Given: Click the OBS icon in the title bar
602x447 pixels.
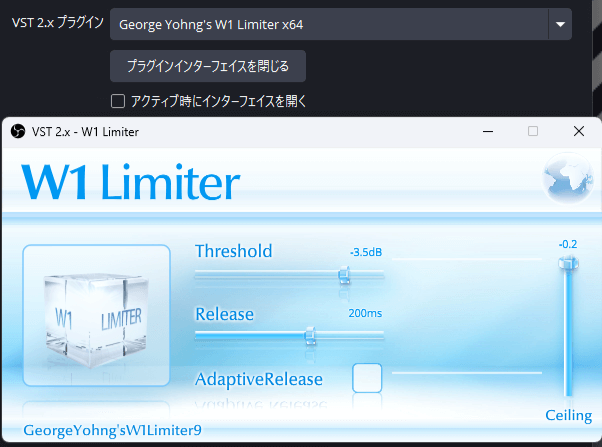Looking at the screenshot, I should pos(18,131).
